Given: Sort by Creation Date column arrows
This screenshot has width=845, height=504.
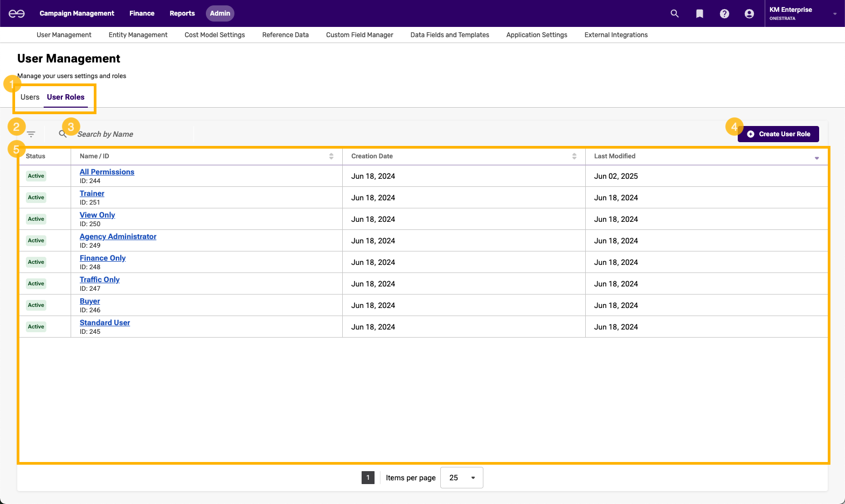Looking at the screenshot, I should [x=574, y=156].
